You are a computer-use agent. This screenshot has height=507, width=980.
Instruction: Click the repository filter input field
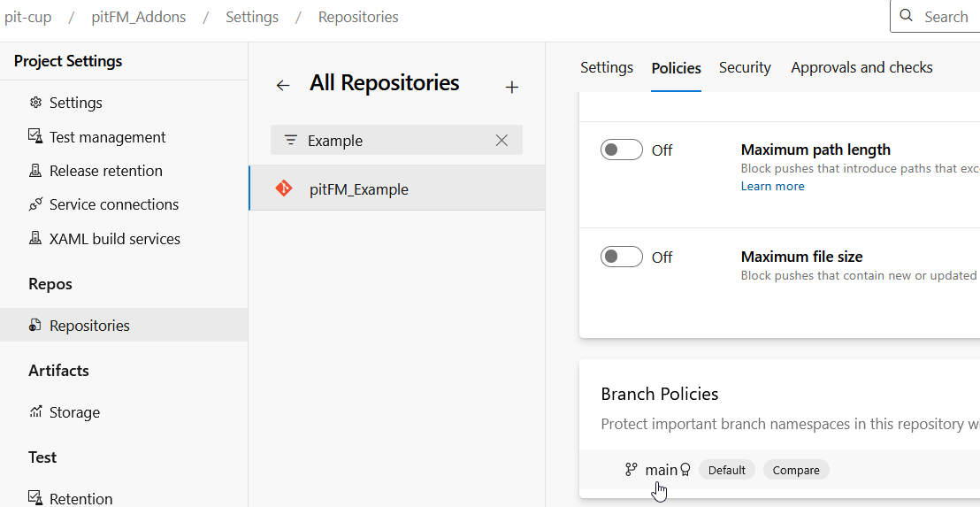tap(389, 141)
